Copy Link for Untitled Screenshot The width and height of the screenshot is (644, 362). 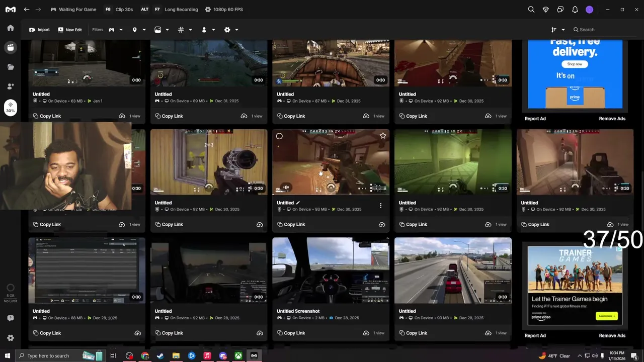tap(291, 333)
